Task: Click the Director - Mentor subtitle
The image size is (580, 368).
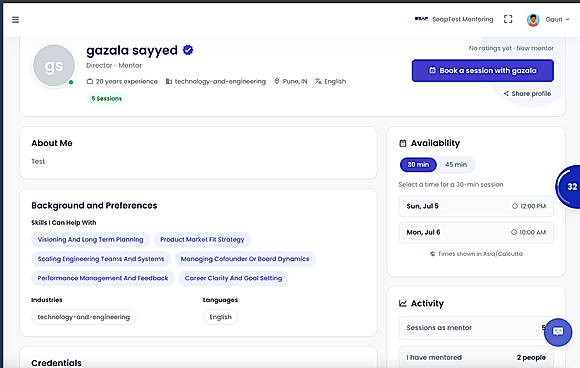Action: click(x=114, y=65)
